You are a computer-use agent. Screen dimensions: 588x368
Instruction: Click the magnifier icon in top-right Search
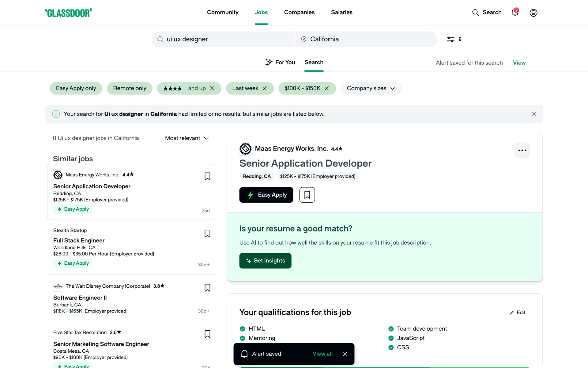click(475, 12)
